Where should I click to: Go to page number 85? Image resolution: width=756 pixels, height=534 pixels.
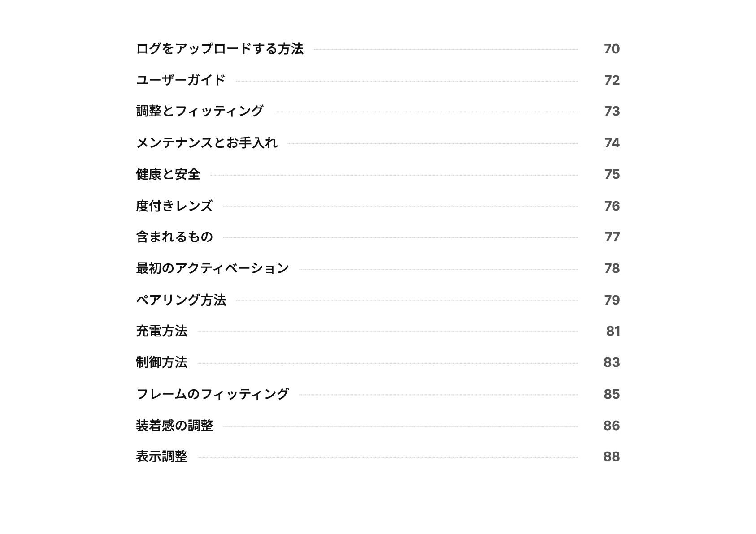(612, 394)
